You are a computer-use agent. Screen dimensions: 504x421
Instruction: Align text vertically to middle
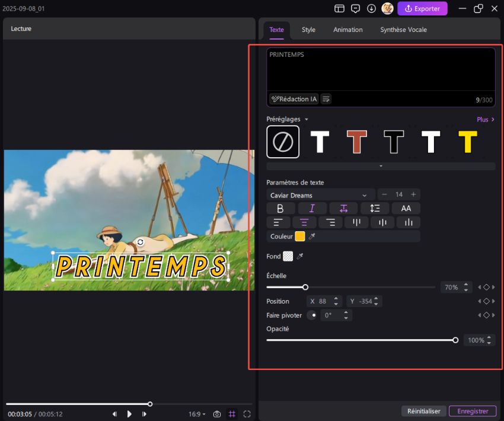[382, 222]
